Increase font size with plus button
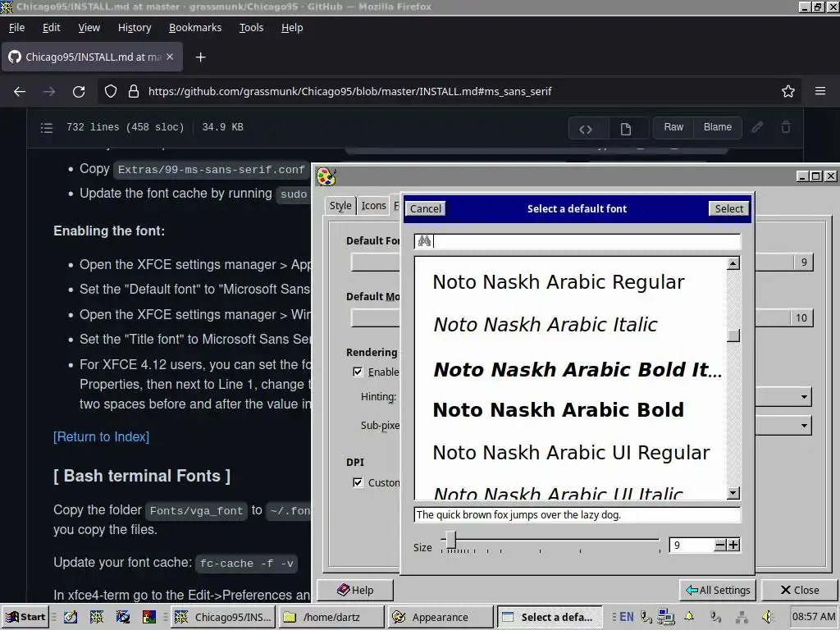 point(733,545)
